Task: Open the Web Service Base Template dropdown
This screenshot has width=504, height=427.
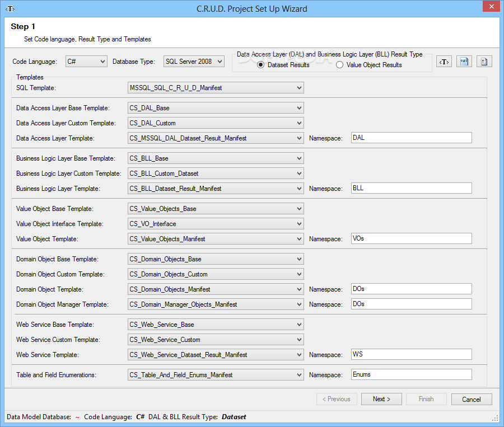Action: (216, 325)
